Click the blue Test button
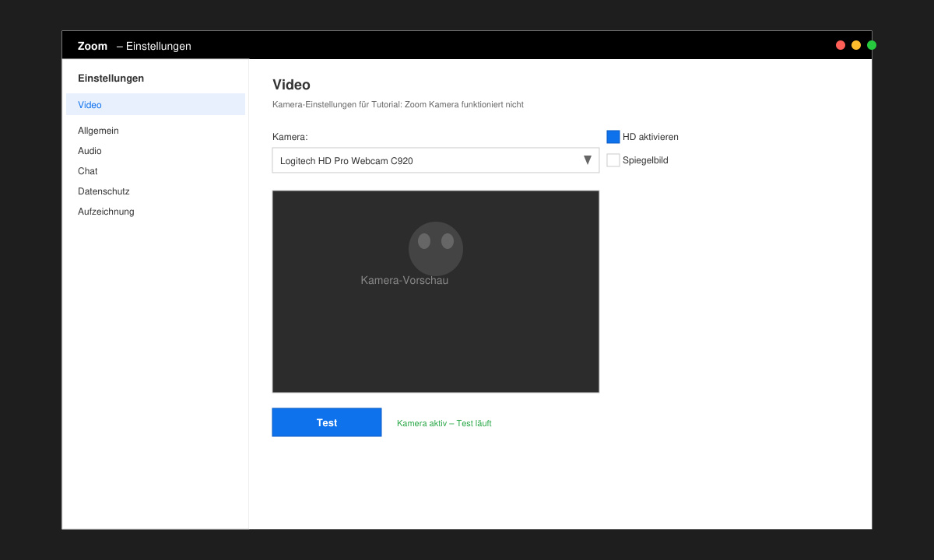Image resolution: width=934 pixels, height=560 pixels. (327, 422)
